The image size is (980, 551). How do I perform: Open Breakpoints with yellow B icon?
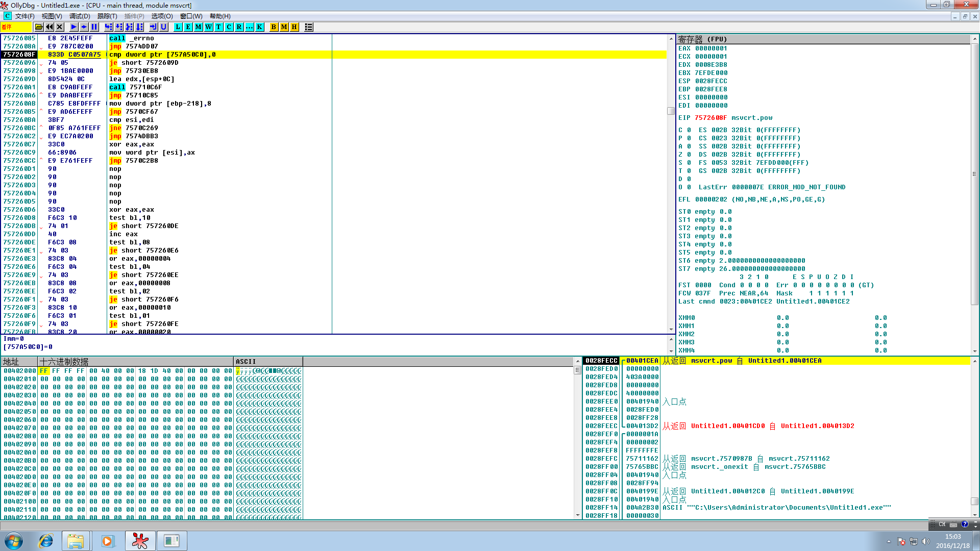point(274,27)
